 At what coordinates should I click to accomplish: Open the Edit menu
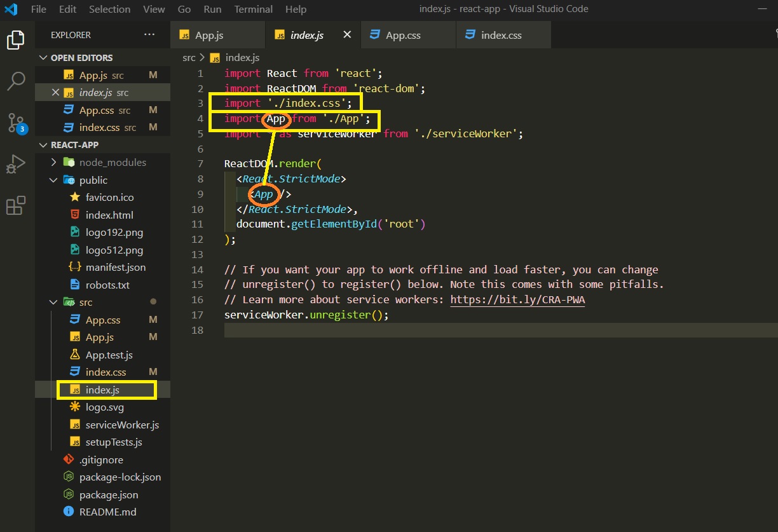pyautogui.click(x=67, y=9)
